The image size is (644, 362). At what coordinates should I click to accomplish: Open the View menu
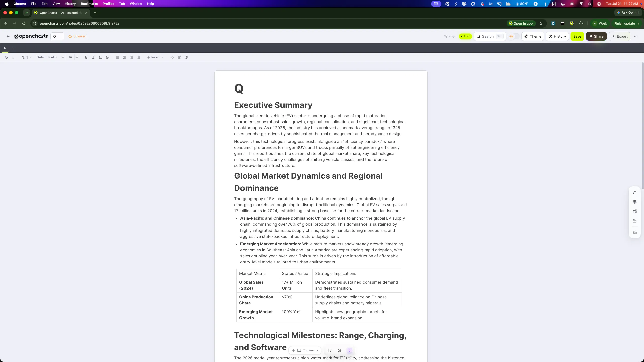pos(56,4)
